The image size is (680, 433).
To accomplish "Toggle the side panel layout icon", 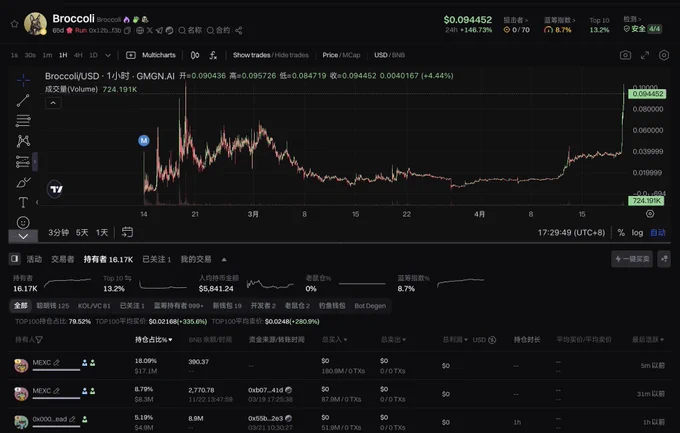I will pyautogui.click(x=15, y=259).
